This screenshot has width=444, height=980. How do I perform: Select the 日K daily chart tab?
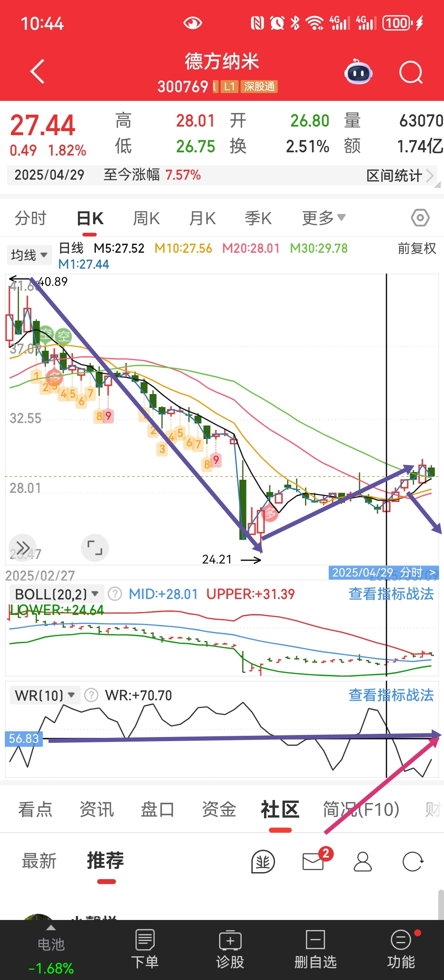tap(90, 218)
